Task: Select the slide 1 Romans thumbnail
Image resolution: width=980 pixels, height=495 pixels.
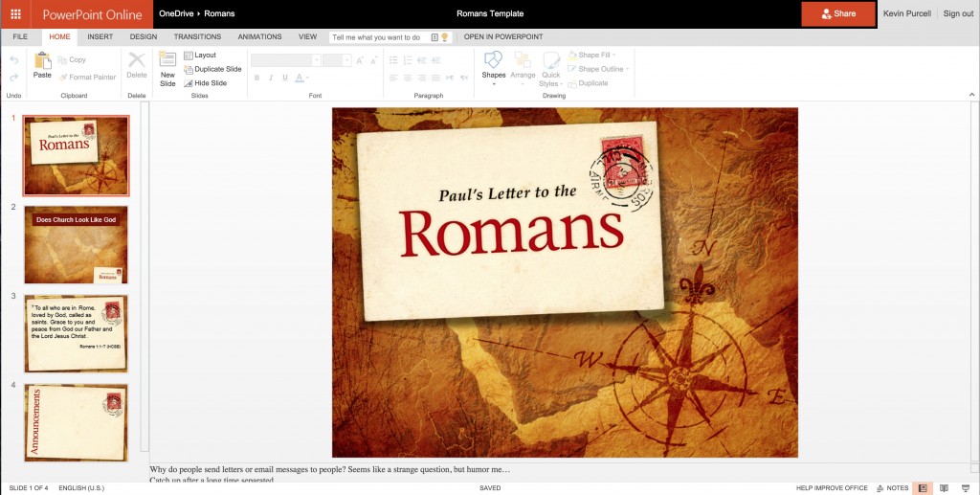Action: pyautogui.click(x=77, y=156)
